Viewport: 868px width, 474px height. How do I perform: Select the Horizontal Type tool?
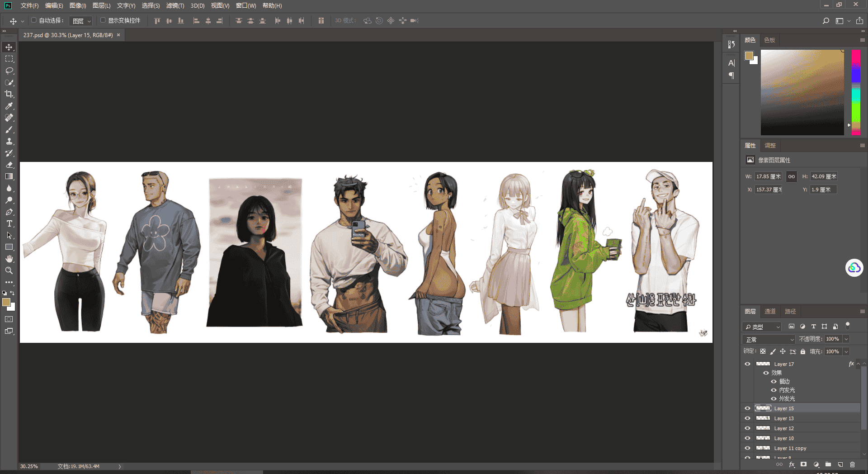tap(9, 224)
